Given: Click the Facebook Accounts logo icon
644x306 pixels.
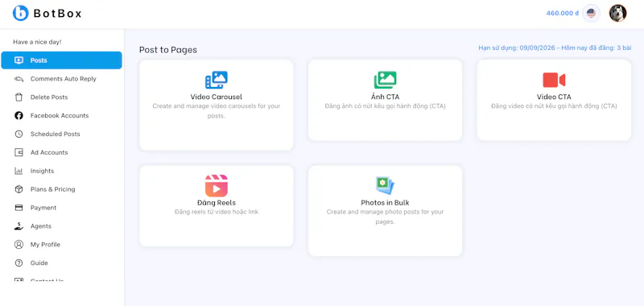Looking at the screenshot, I should (19, 116).
